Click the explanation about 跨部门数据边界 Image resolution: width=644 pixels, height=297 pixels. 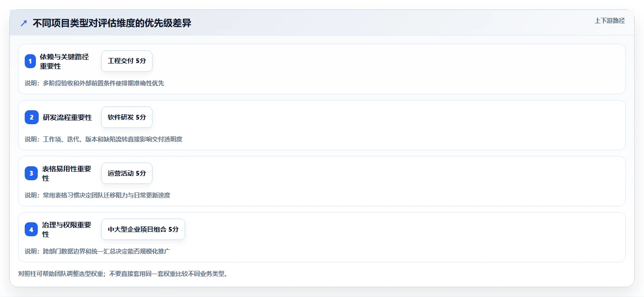click(x=97, y=251)
